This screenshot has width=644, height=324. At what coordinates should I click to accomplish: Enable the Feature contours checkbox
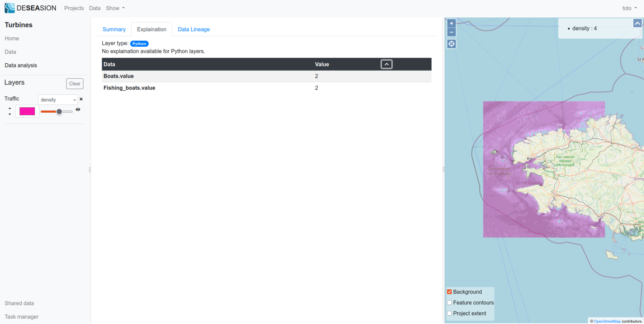[449, 302]
